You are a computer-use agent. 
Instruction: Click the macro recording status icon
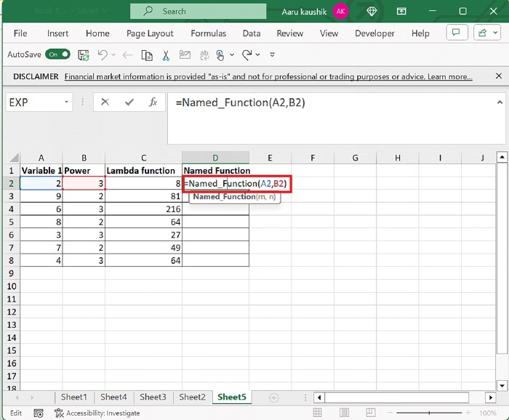tap(39, 413)
